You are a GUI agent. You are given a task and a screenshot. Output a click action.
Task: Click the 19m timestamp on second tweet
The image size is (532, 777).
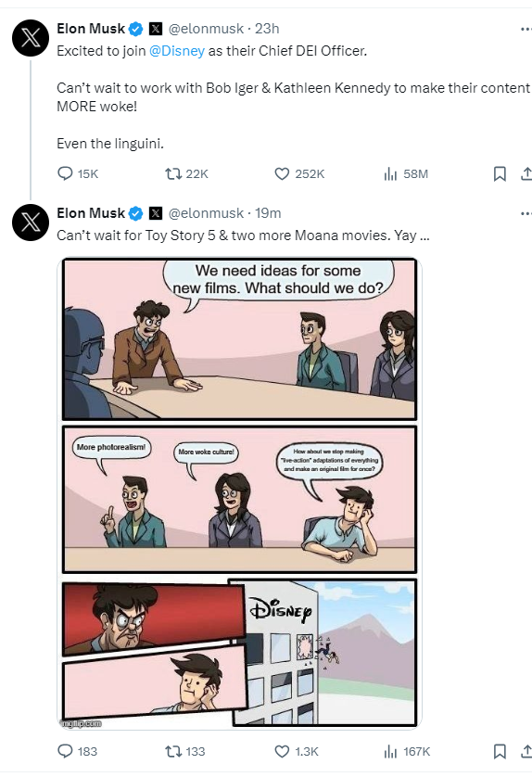coord(268,213)
